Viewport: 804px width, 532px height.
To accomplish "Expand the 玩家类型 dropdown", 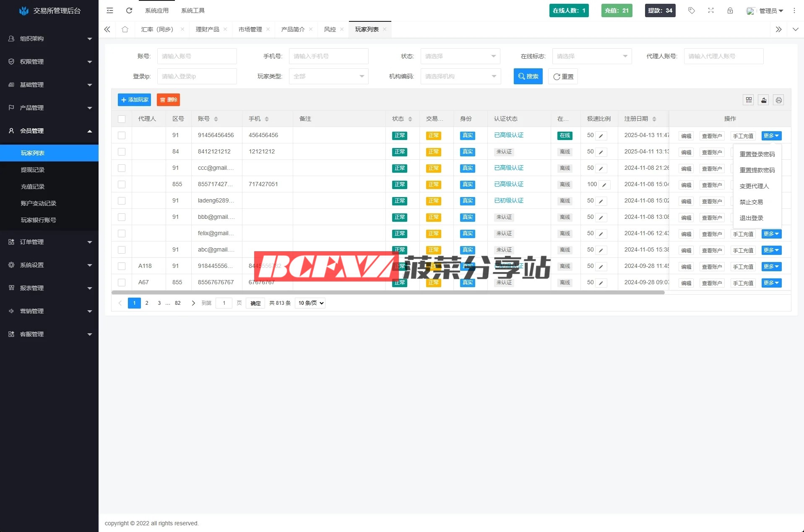I will coord(328,76).
